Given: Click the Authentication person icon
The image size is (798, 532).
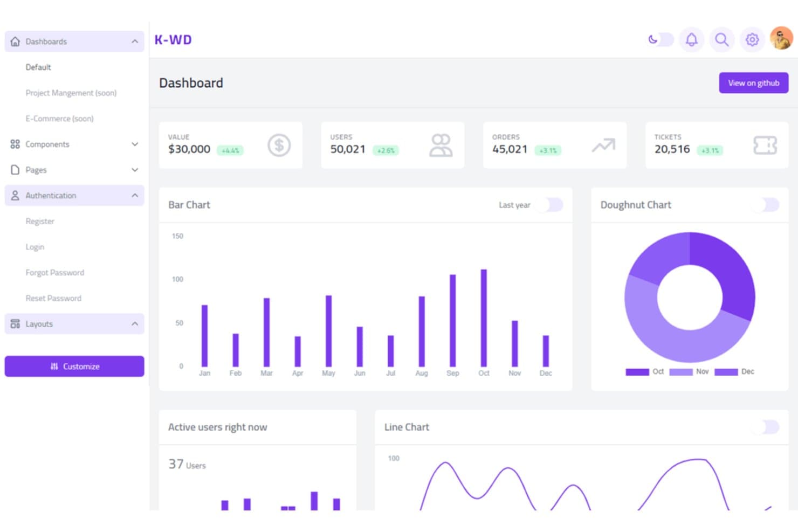Looking at the screenshot, I should (x=15, y=195).
